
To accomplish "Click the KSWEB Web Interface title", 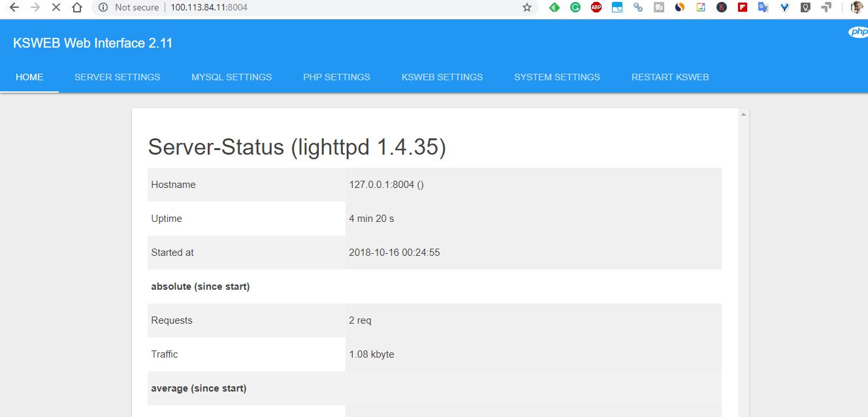I will coord(93,43).
